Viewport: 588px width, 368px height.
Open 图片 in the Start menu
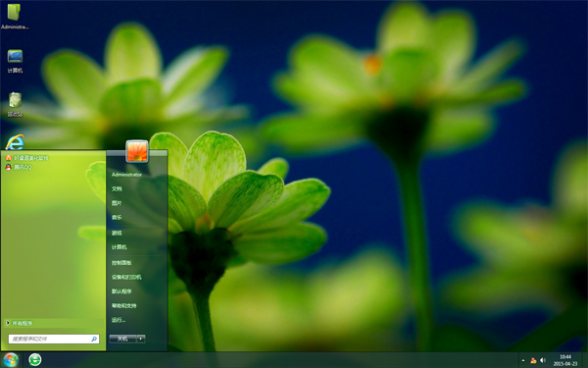(x=117, y=203)
